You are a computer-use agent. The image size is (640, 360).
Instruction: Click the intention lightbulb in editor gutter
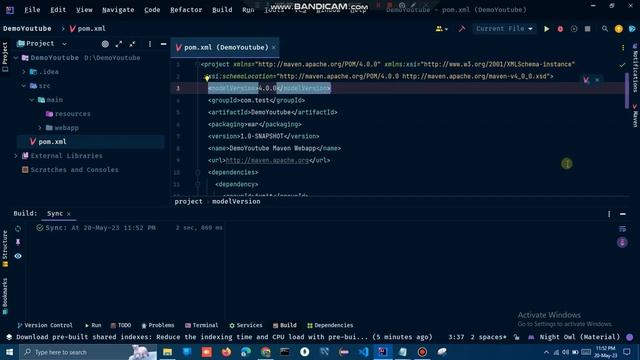click(x=207, y=78)
